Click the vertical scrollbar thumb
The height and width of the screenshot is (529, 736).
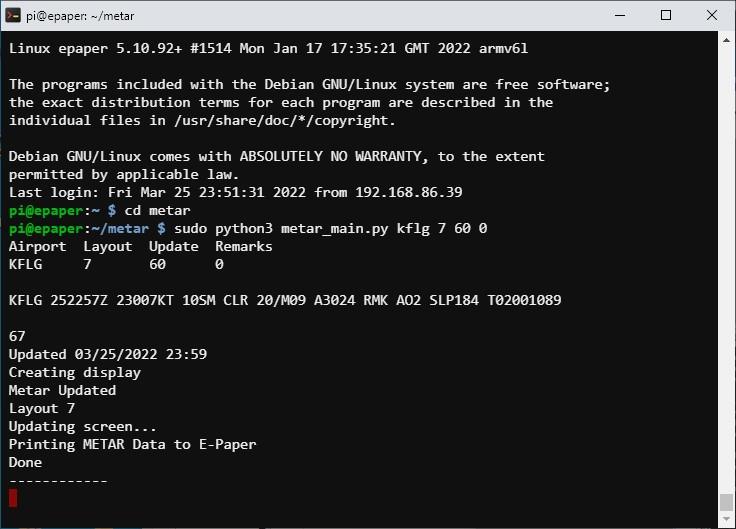click(726, 502)
